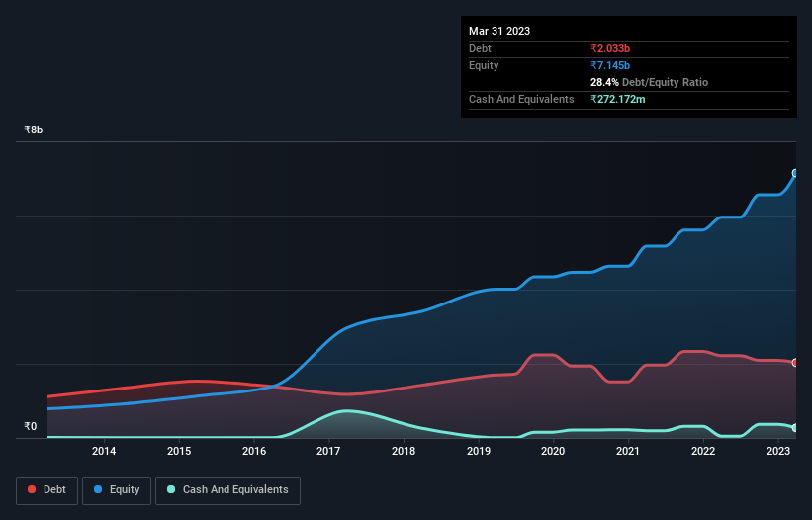Click the Debt row label in tooltip
Screen dimensions: 812x520
(480, 48)
